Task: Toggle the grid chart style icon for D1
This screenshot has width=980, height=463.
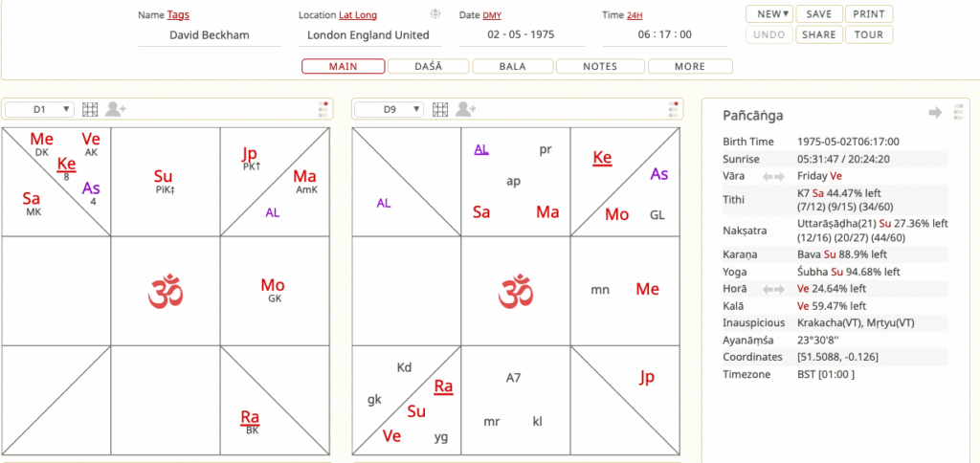Action: click(91, 110)
